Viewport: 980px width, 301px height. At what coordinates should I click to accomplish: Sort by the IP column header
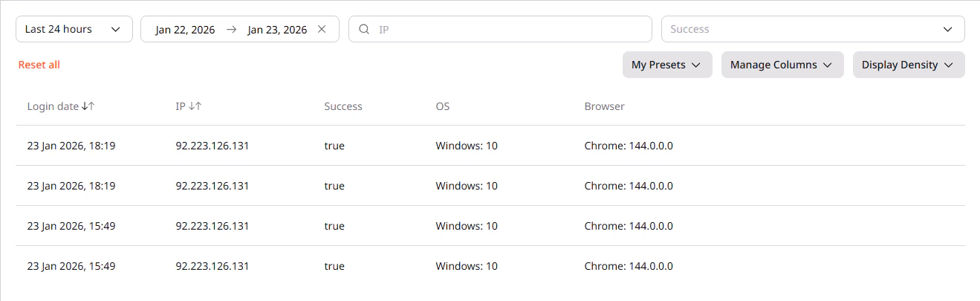click(x=189, y=106)
